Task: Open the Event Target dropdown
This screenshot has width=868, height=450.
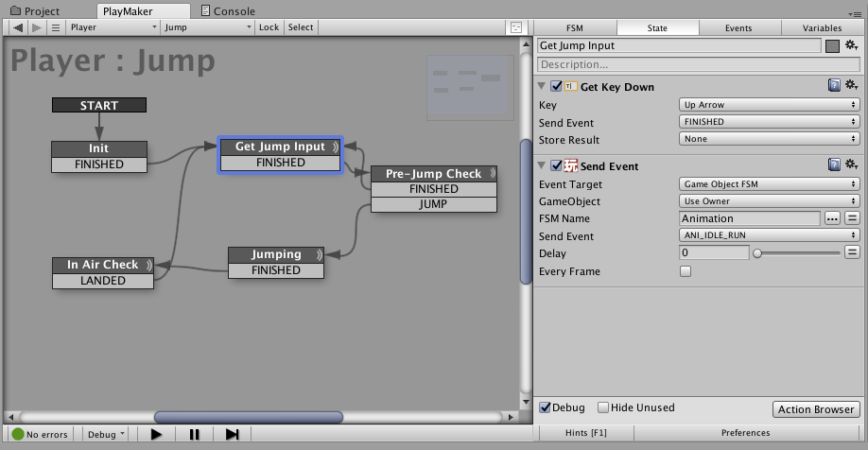Action: [x=770, y=183]
